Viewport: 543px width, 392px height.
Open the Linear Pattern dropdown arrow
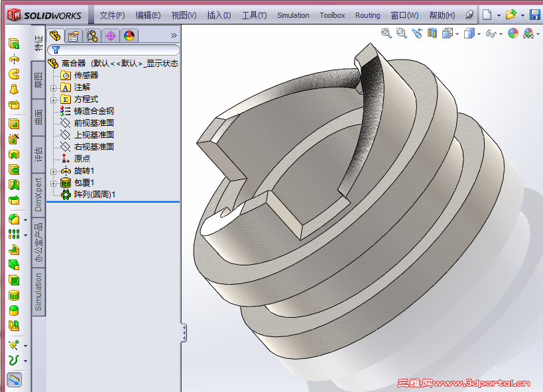coord(25,235)
